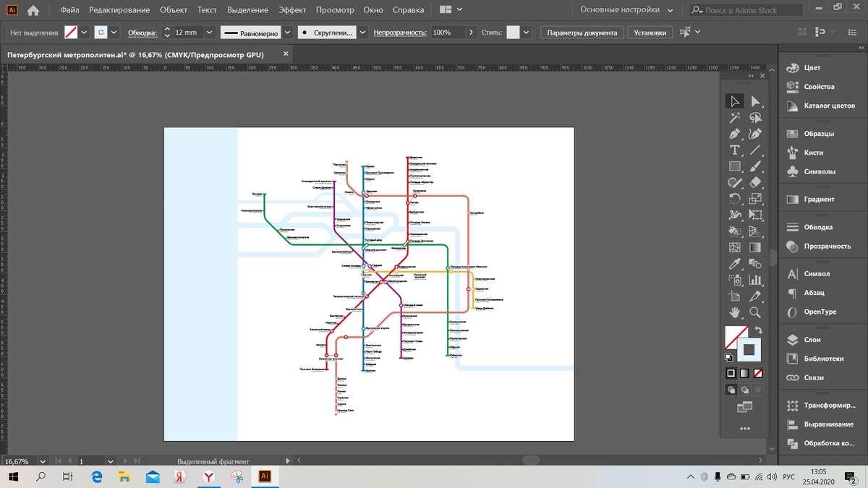Select the Paintbrush tool
The image size is (868, 488).
(755, 166)
